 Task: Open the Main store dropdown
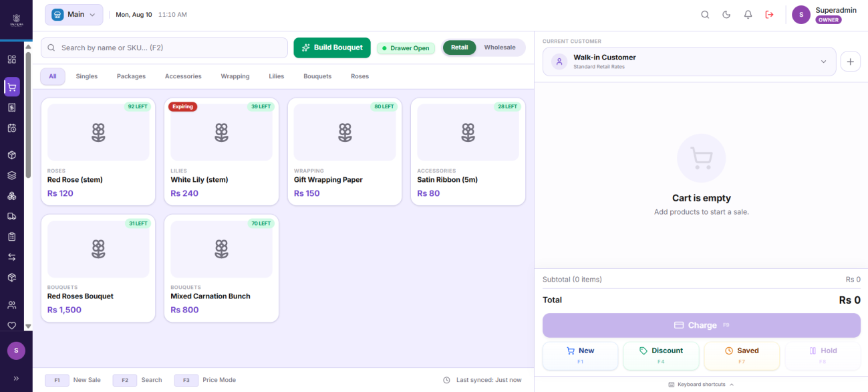[x=74, y=15]
